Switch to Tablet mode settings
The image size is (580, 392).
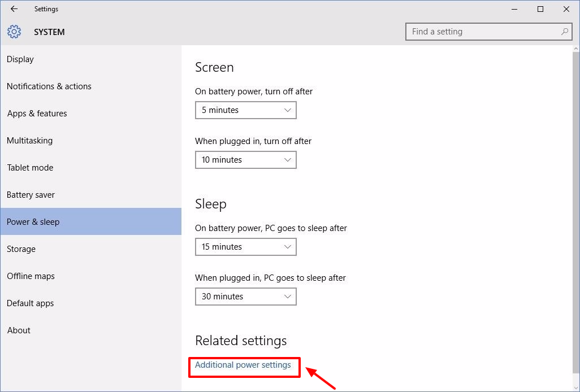30,168
